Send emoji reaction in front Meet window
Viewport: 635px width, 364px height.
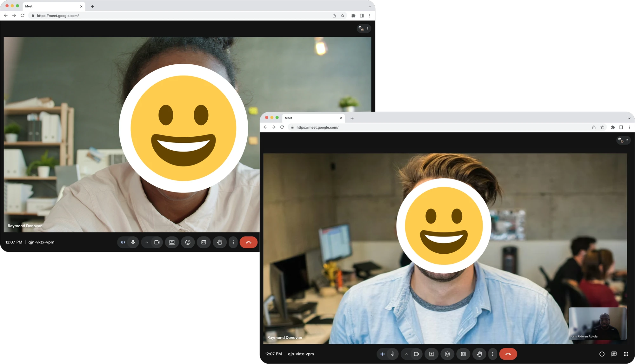(x=447, y=354)
